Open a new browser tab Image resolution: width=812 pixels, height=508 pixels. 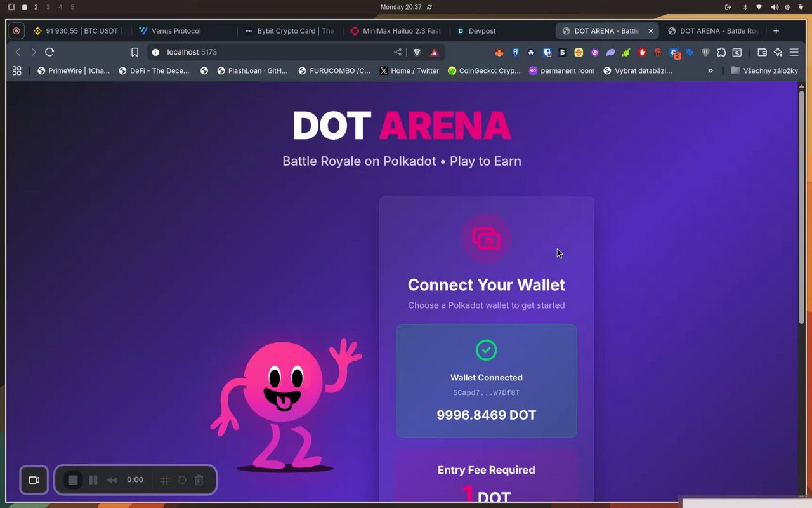776,30
